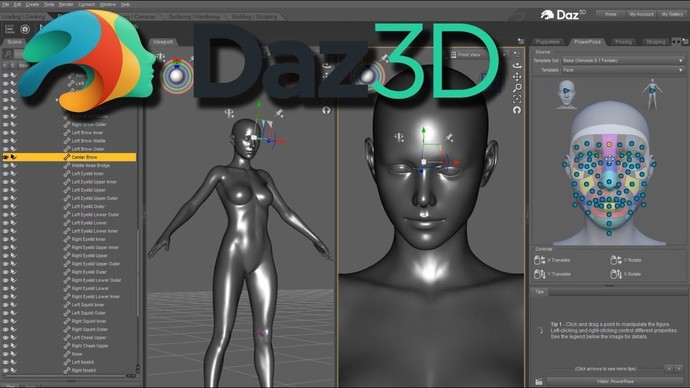Click the frame selection icon in viewport
Screen dimensions: 690x388
[x=517, y=99]
